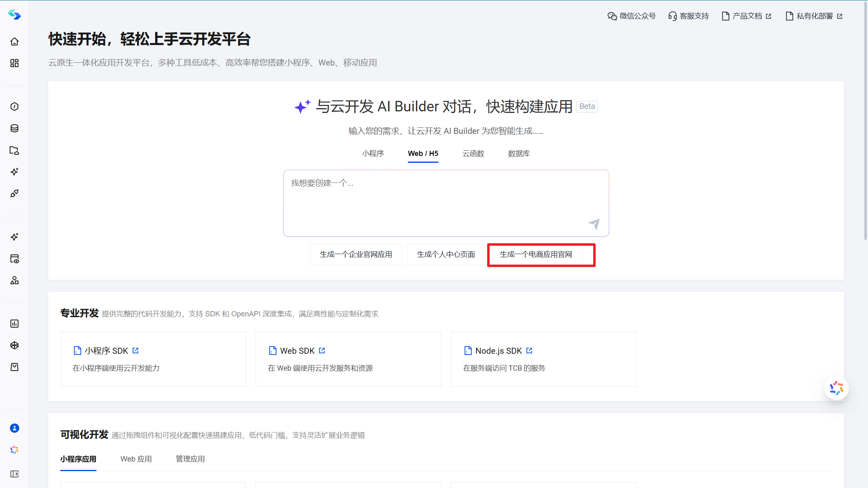Click the Beta badge next to title
This screenshot has height=488, width=868.
pos(587,107)
